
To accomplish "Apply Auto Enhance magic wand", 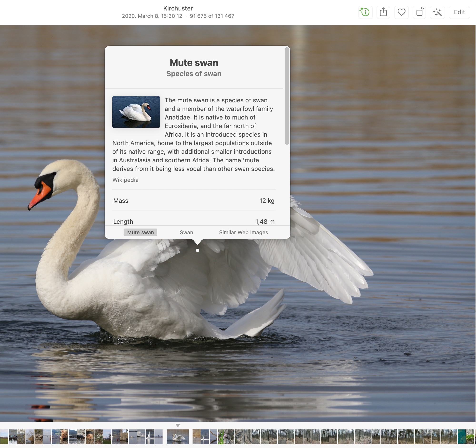I will click(437, 12).
